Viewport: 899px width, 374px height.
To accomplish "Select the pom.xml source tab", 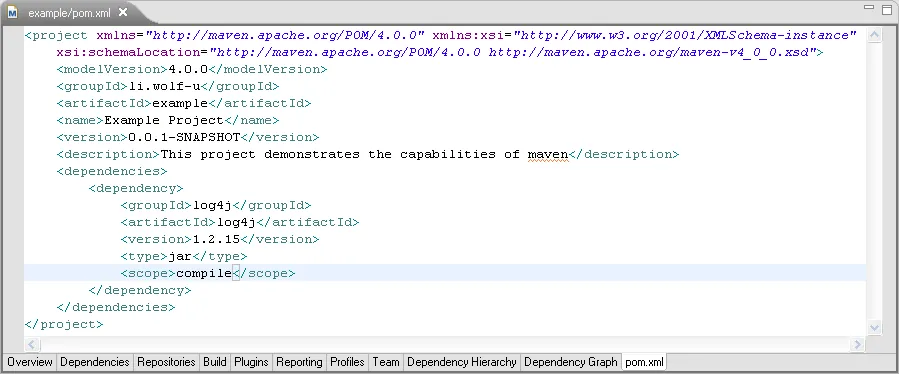I will coord(644,362).
